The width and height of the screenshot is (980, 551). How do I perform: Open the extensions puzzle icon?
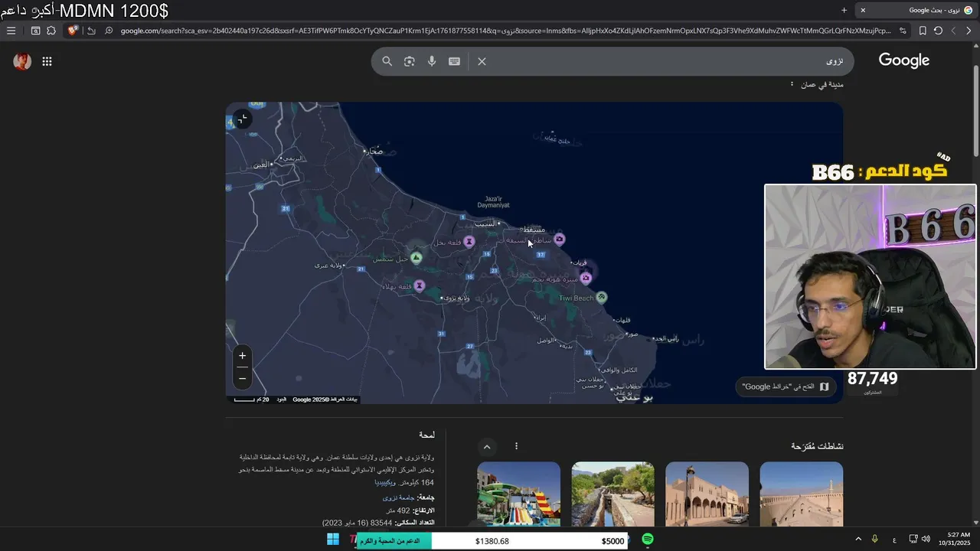[x=51, y=31]
